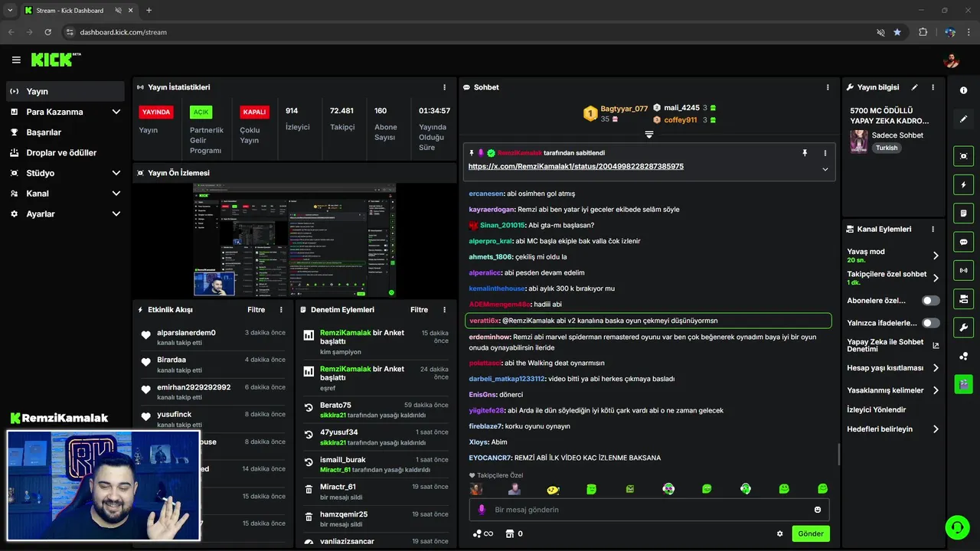Toggle the Yalnızca ifadelerle switch

point(930,323)
